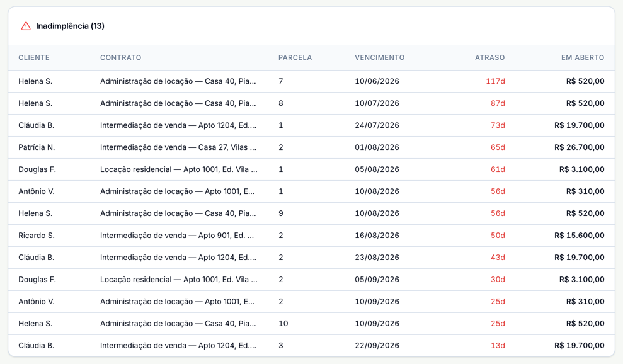This screenshot has height=364, width=623.
Task: Click Cláudia B. in the 73d row
Action: [36, 125]
